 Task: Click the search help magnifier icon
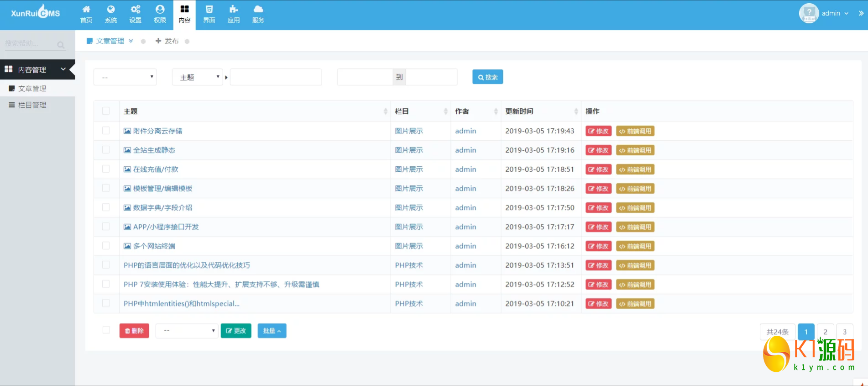click(61, 45)
